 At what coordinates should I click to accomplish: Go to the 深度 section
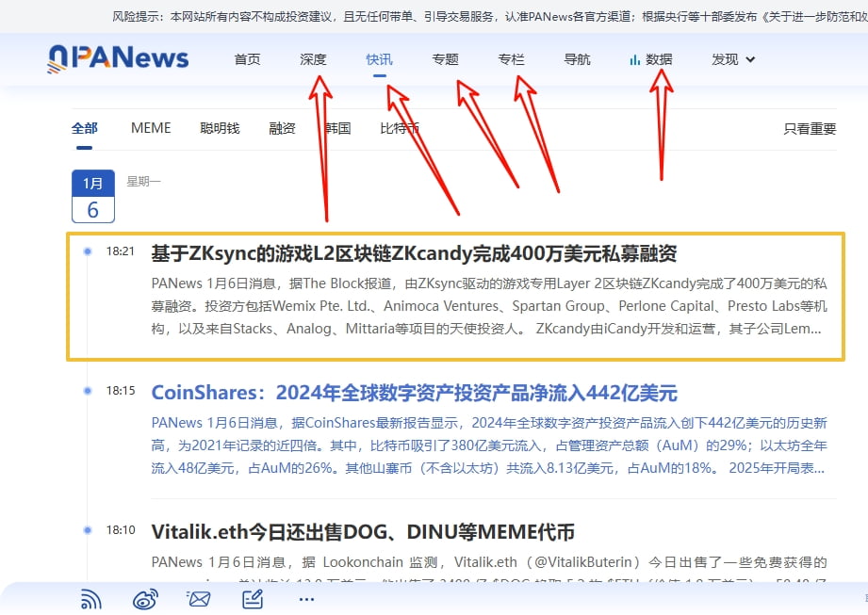click(313, 59)
